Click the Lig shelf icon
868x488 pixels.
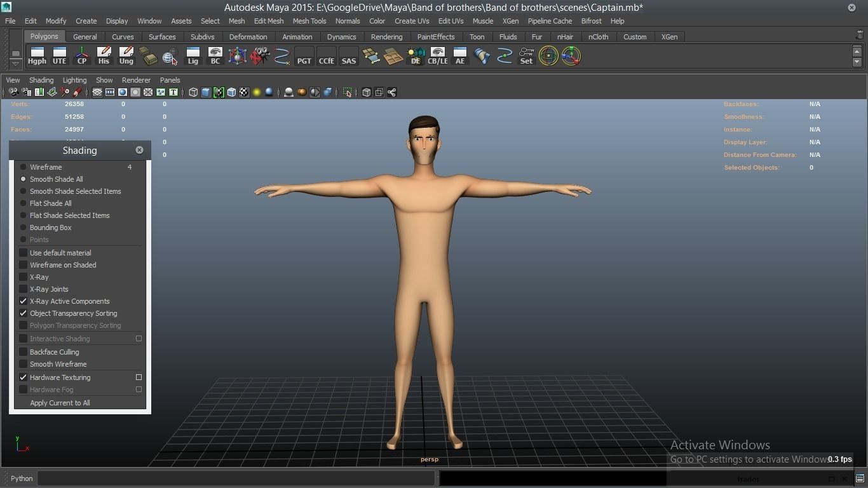tap(193, 56)
